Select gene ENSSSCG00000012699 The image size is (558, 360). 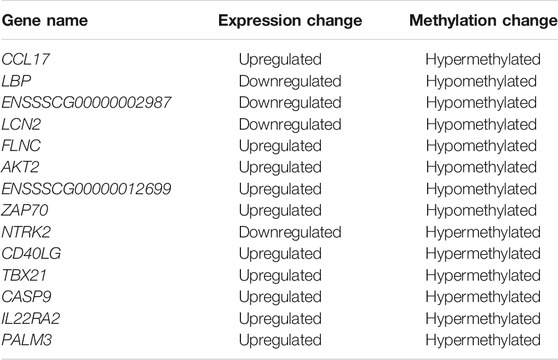point(86,189)
